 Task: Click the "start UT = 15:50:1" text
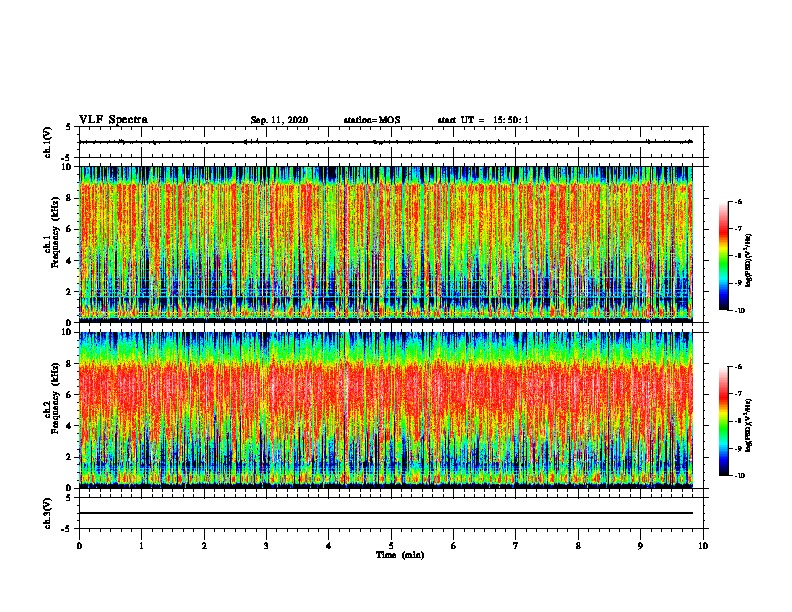[483, 120]
